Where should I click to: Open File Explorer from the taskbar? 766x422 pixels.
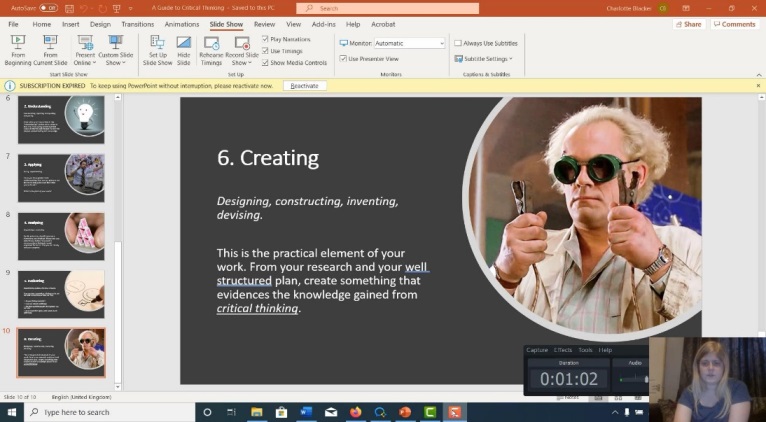(x=256, y=412)
